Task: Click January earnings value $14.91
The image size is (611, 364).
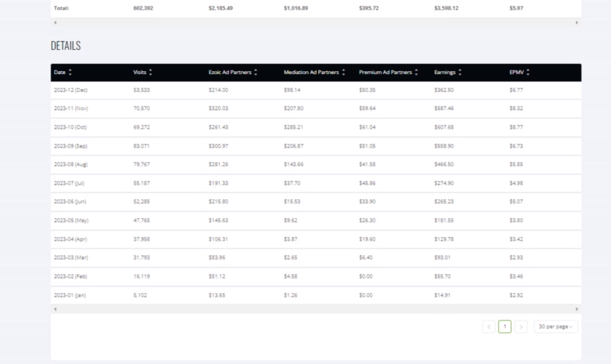Action: [x=442, y=295]
